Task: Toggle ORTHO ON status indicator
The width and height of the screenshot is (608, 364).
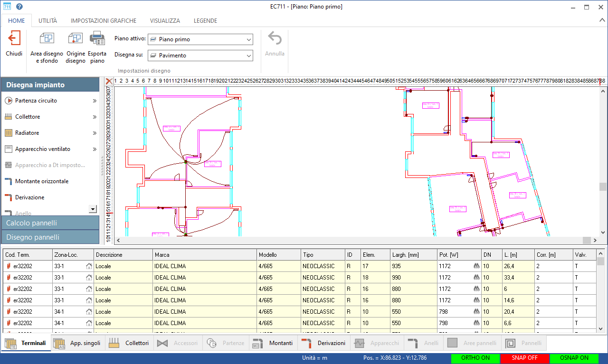Action: (x=475, y=358)
